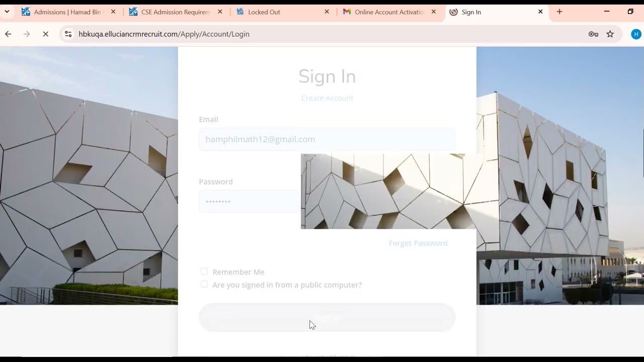Check the public computer checkbox

[204, 285]
